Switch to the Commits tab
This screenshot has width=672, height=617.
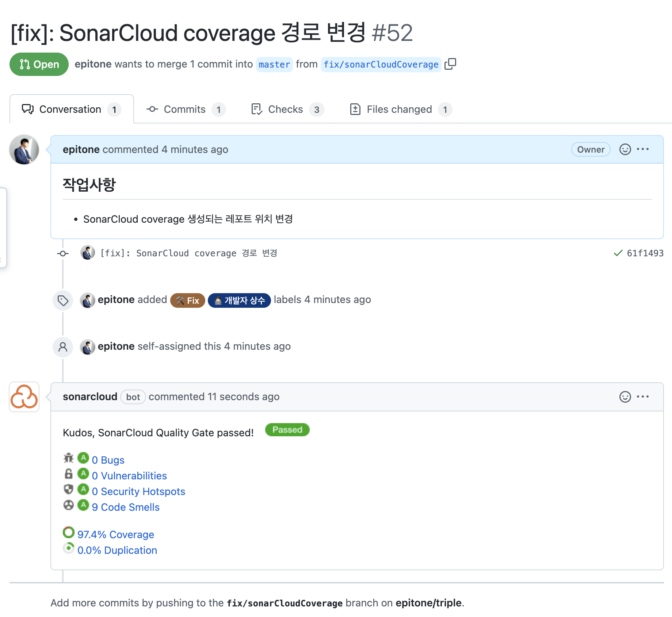(x=186, y=109)
